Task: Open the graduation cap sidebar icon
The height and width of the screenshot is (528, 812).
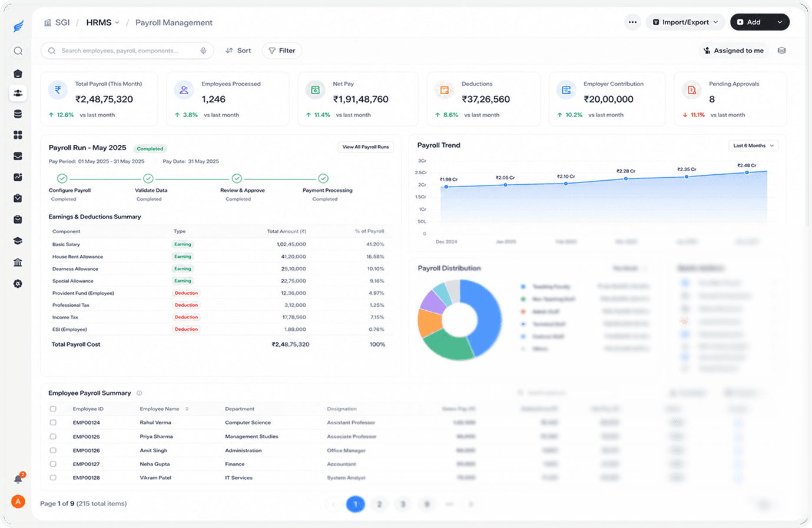Action: pyautogui.click(x=18, y=241)
